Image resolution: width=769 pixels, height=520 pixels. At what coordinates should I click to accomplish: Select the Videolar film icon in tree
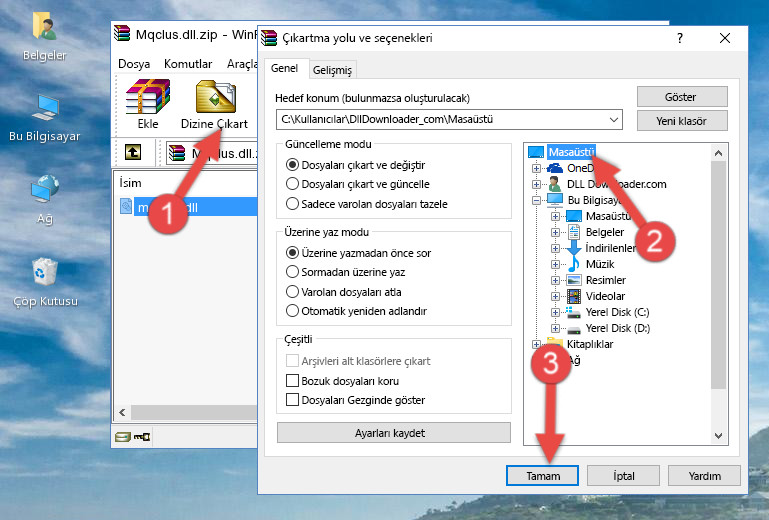tap(573, 296)
